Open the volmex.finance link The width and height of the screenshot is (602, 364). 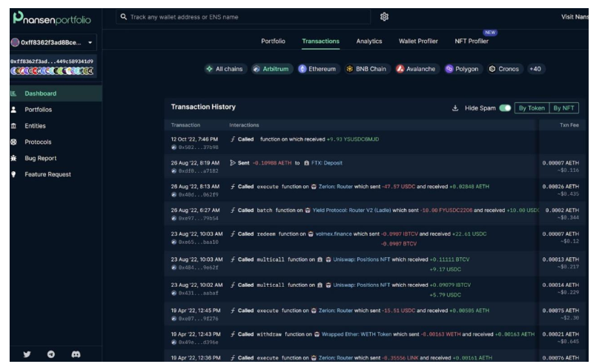point(334,234)
